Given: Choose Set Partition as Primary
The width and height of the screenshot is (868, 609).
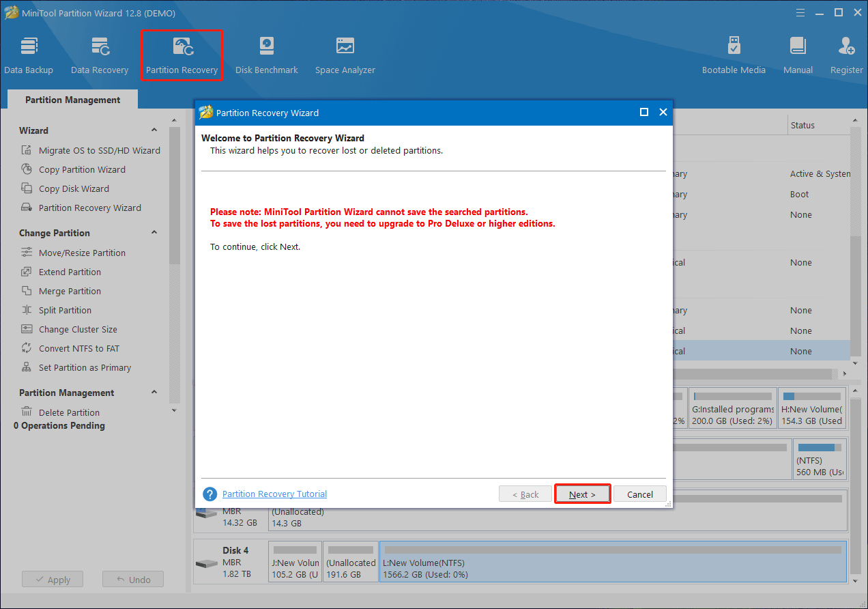Looking at the screenshot, I should 76,367.
